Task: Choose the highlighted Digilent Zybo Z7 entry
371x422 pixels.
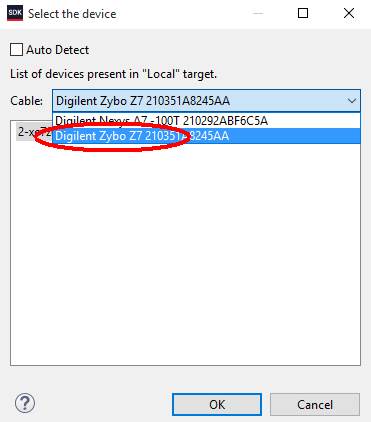Action: click(206, 136)
